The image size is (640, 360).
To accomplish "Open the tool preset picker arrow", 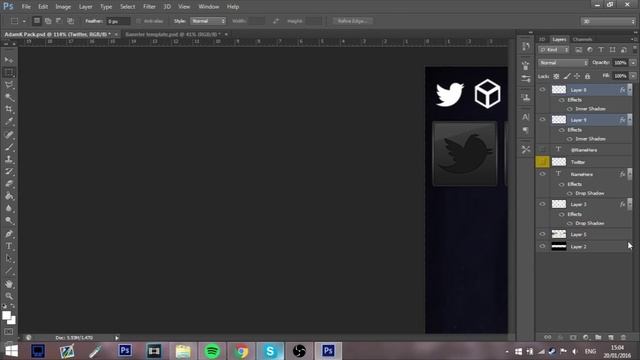I will (x=24, y=21).
